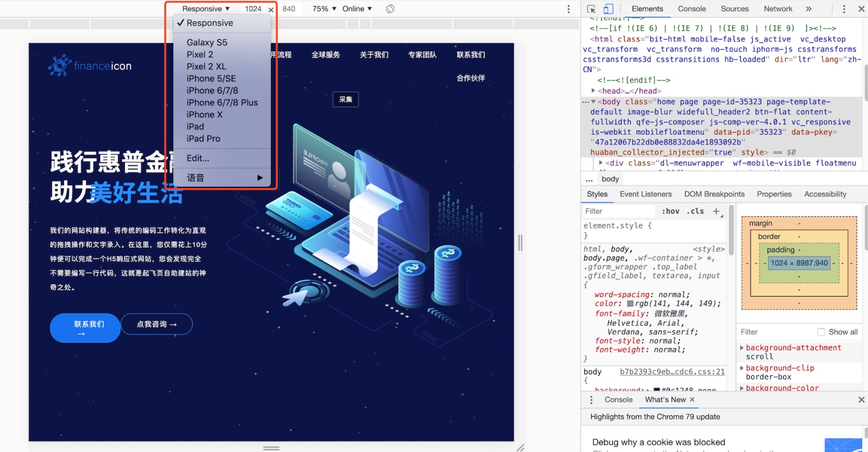This screenshot has height=452, width=868.
Task: Expand background-color computed property
Action: [742, 388]
